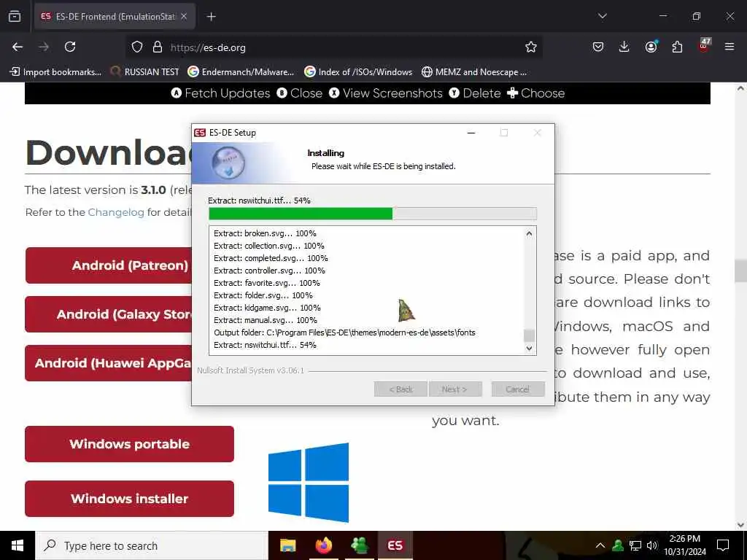Click the Windows installer download button

pyautogui.click(x=129, y=499)
